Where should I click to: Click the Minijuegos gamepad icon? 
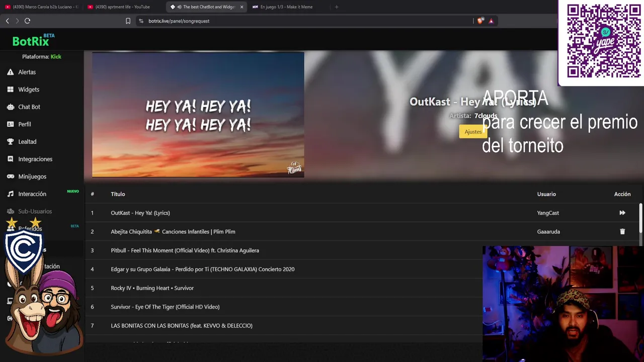pyautogui.click(x=10, y=176)
